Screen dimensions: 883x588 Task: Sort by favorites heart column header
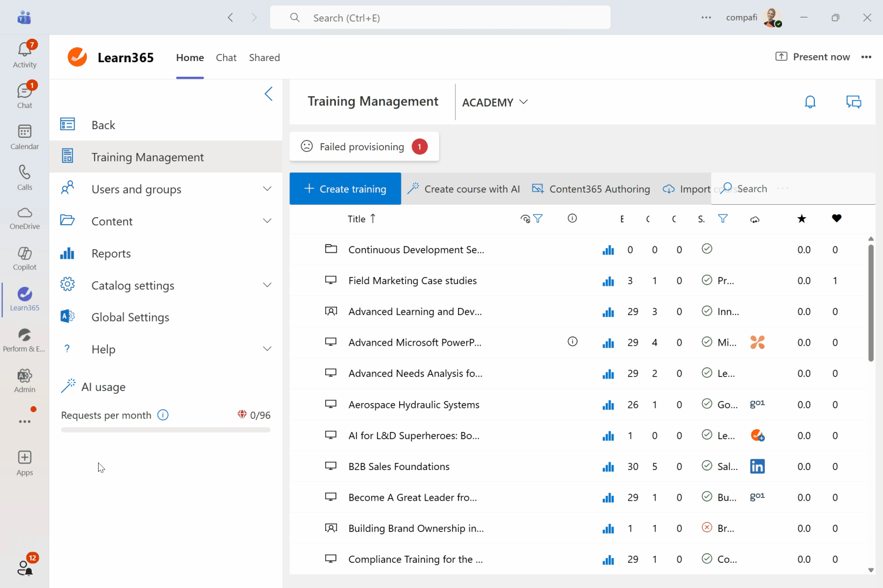837,219
